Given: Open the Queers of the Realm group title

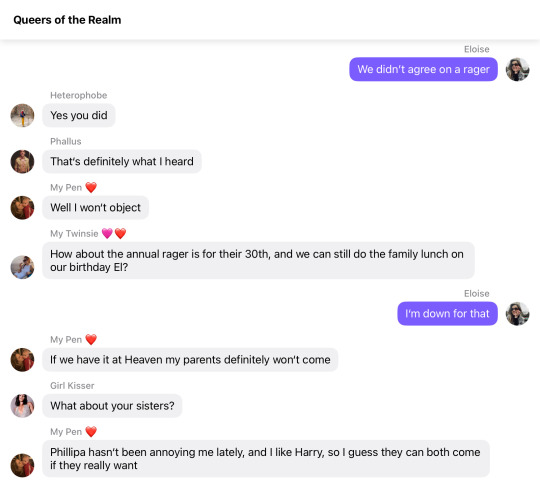Looking at the screenshot, I should coord(67,20).
